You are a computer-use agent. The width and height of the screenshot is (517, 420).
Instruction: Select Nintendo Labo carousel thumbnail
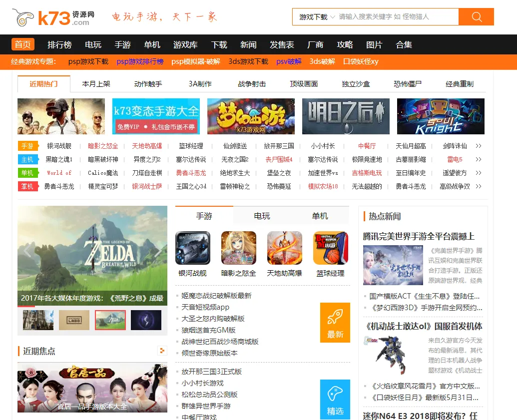[74, 320]
